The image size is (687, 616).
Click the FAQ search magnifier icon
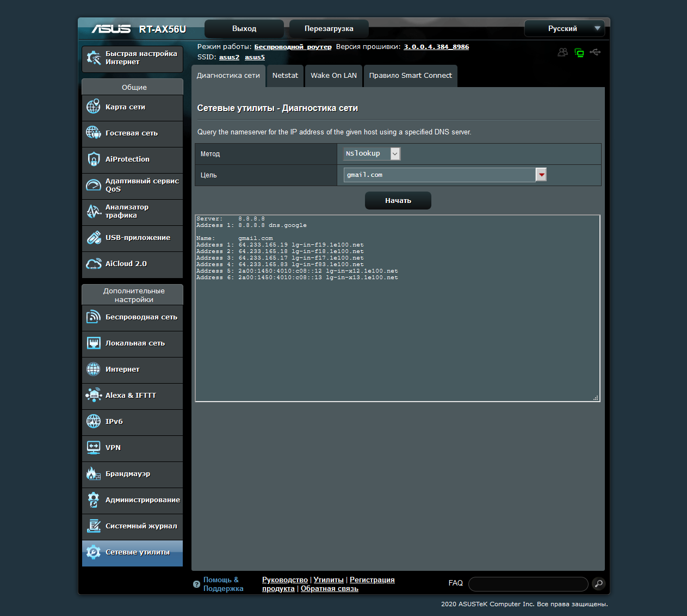[598, 584]
